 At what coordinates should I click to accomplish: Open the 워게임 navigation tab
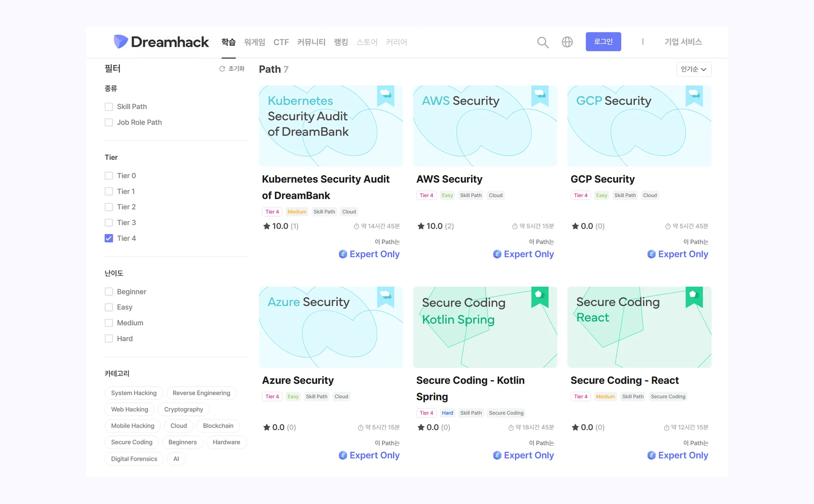coord(254,42)
